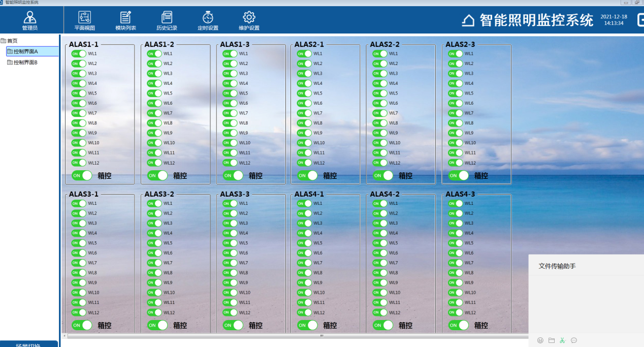Open the 平面视图 floor plan view
This screenshot has height=347, width=644.
tap(84, 21)
